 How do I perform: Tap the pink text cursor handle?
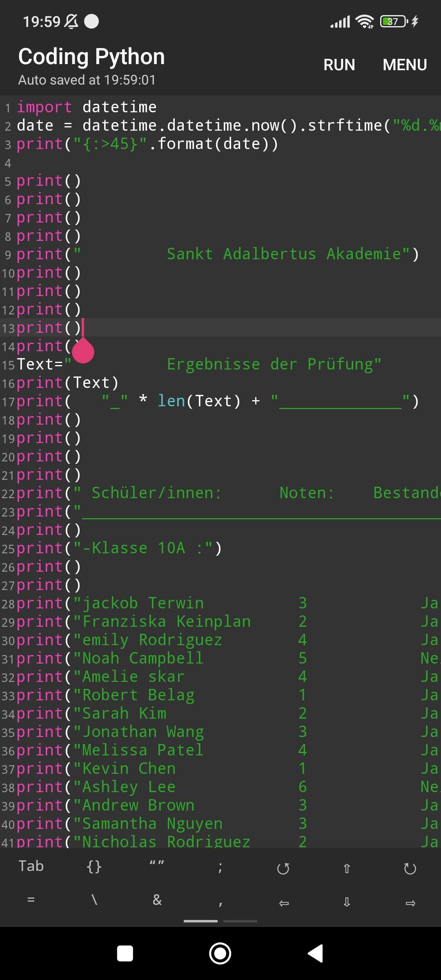(x=82, y=352)
